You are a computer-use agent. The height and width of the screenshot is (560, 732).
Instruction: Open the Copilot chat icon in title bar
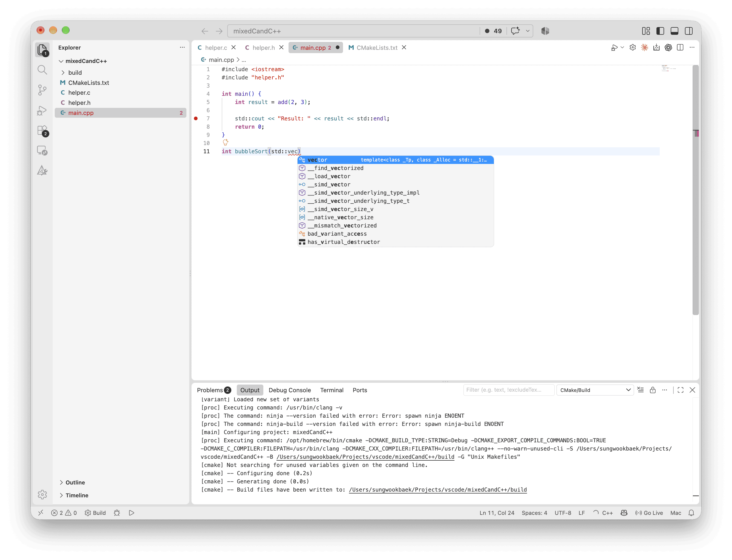point(515,31)
